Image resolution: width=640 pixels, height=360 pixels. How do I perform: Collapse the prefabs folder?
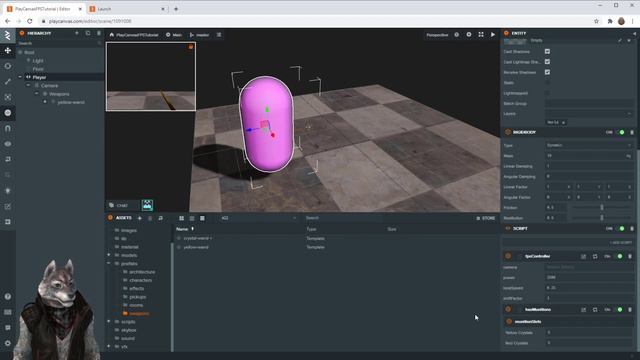pos(109,264)
